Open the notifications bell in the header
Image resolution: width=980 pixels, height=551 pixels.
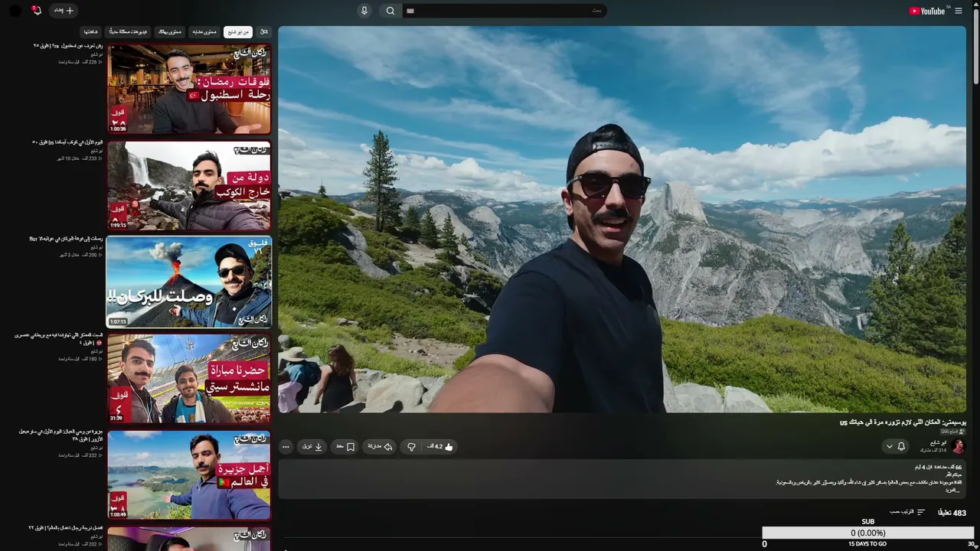[36, 11]
